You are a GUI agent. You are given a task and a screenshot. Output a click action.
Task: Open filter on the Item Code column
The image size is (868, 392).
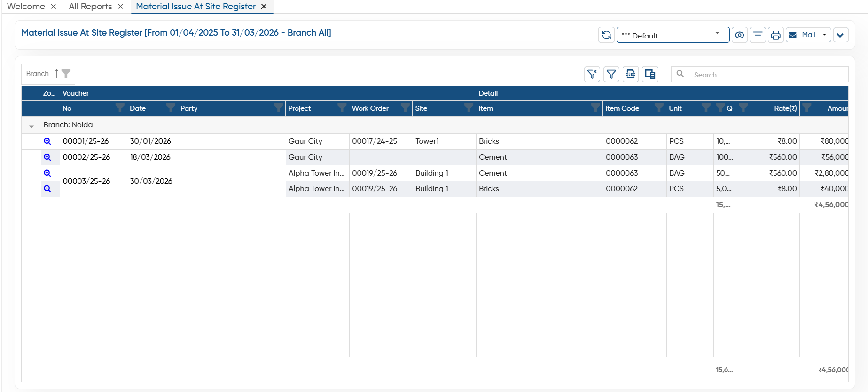659,108
